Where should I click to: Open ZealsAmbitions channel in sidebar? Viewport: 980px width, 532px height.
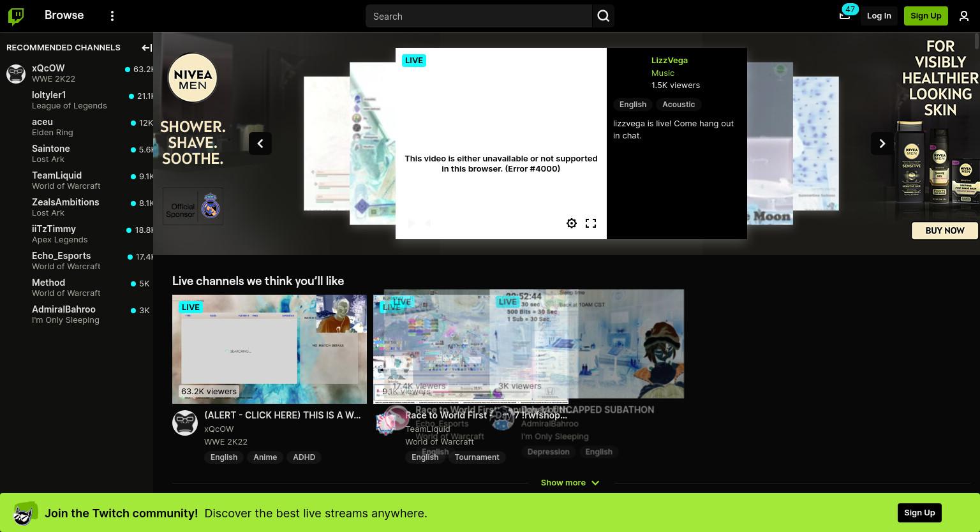coord(77,207)
